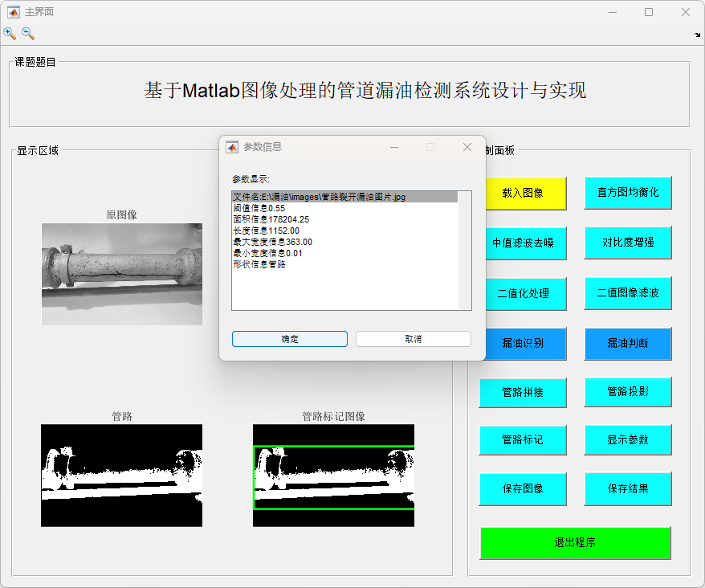
Task: Click the 直方图均衡化 button
Action: point(628,193)
